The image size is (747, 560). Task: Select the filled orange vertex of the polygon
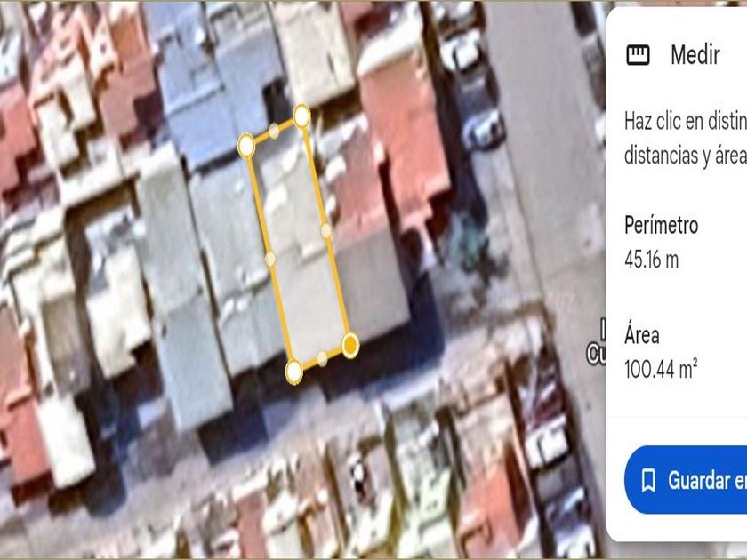(x=350, y=345)
